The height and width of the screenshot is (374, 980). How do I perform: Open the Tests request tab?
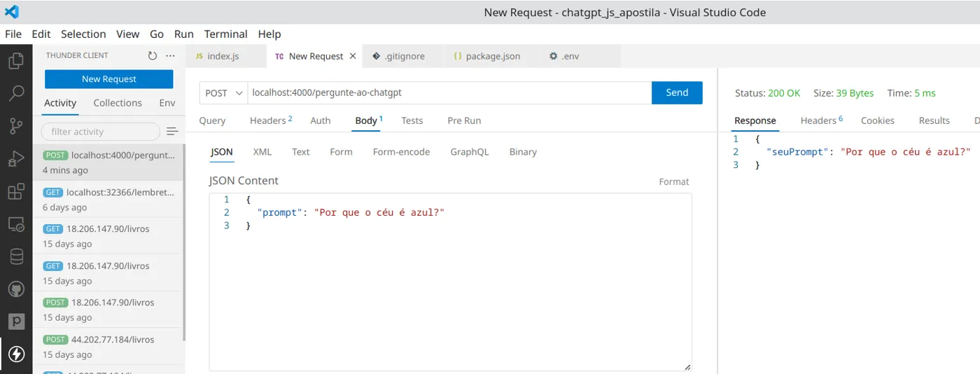(412, 120)
